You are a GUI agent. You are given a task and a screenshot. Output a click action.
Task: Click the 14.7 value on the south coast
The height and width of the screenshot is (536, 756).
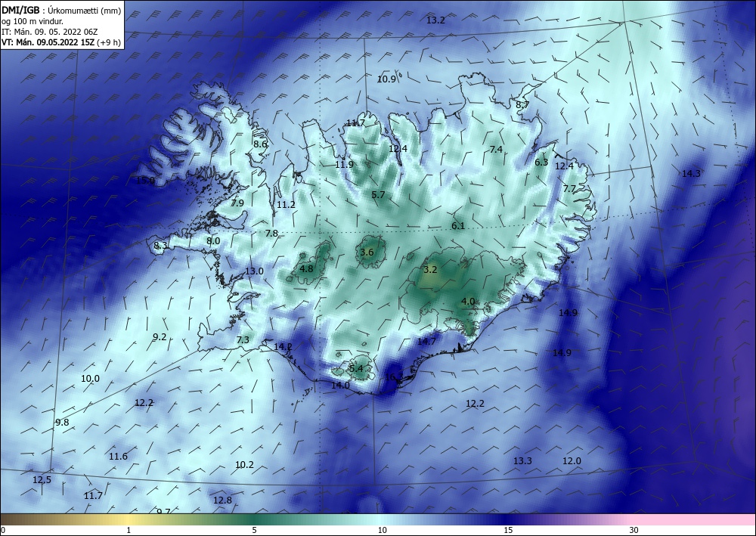pyautogui.click(x=426, y=341)
